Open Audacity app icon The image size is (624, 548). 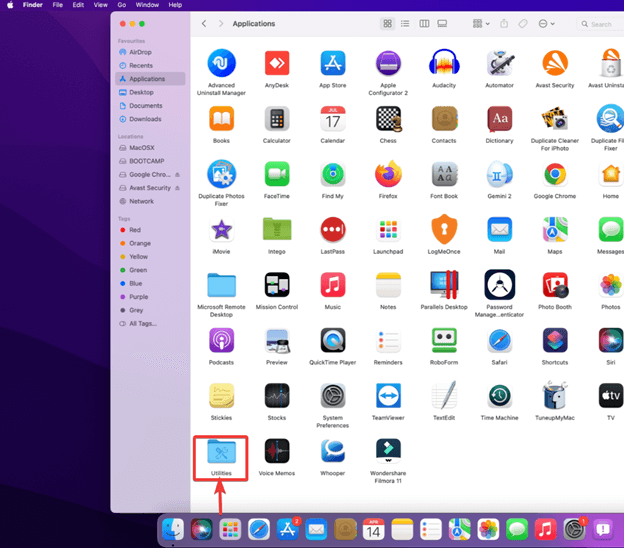(x=444, y=63)
